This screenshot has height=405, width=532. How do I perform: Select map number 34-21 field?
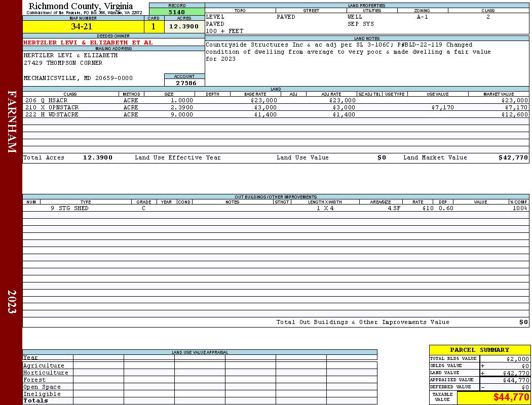pyautogui.click(x=83, y=26)
